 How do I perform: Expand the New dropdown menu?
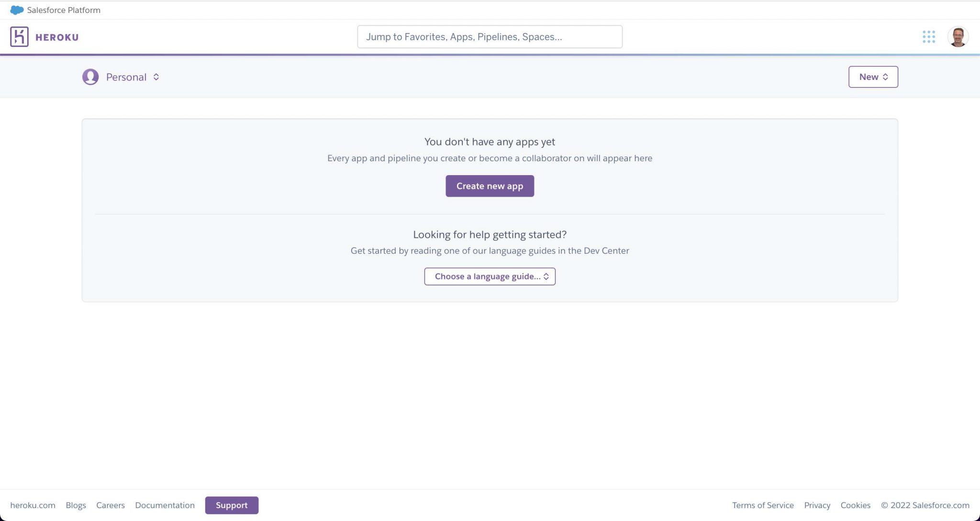873,77
